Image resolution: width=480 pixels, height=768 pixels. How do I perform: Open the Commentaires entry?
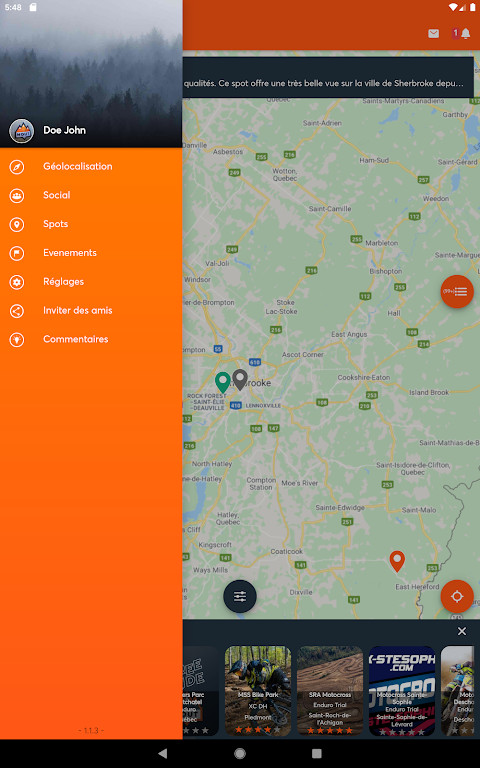click(x=91, y=339)
